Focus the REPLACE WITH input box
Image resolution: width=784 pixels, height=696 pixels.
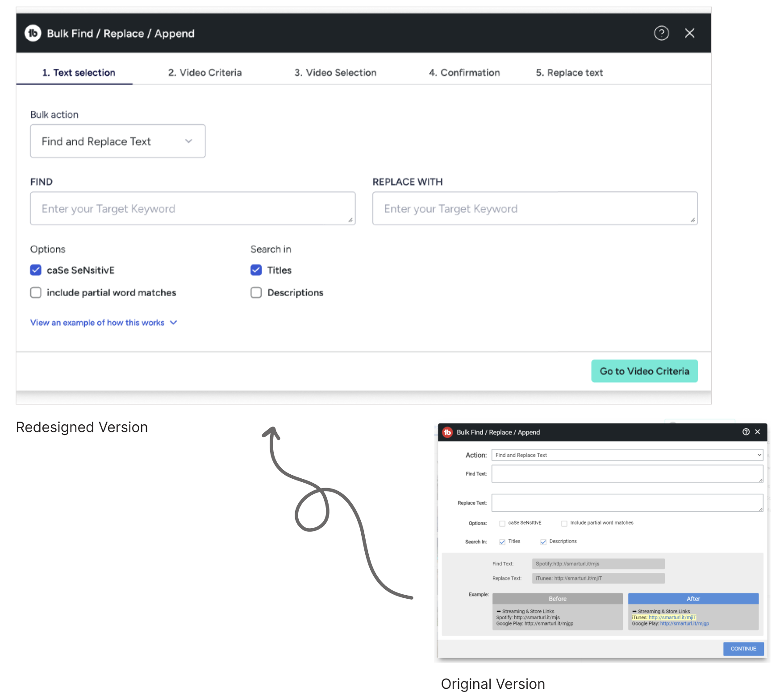click(534, 209)
